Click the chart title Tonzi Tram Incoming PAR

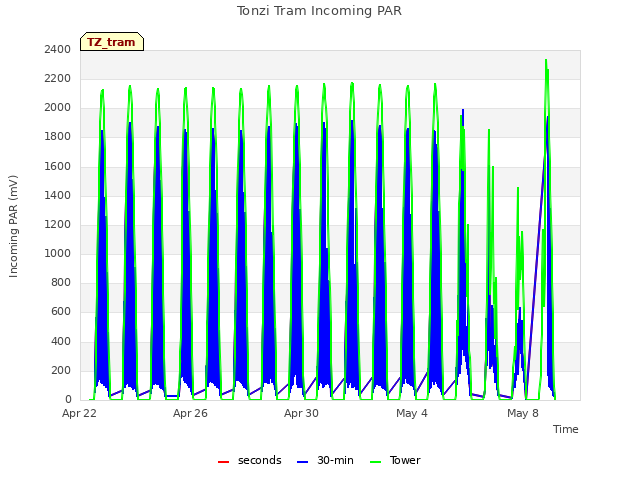[319, 11]
